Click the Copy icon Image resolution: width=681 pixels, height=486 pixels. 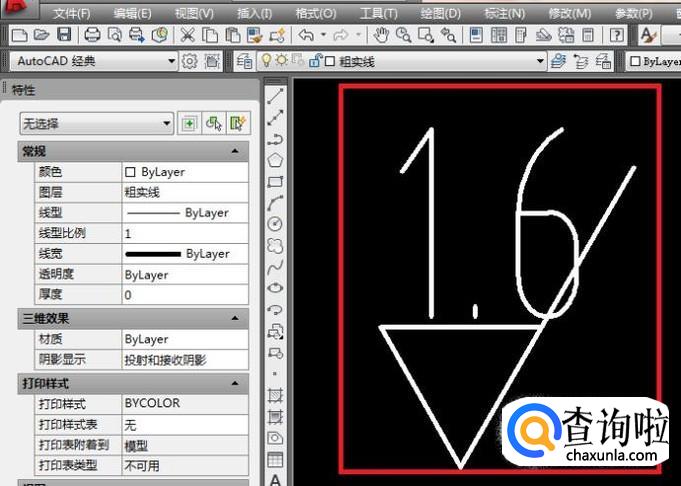[x=210, y=35]
